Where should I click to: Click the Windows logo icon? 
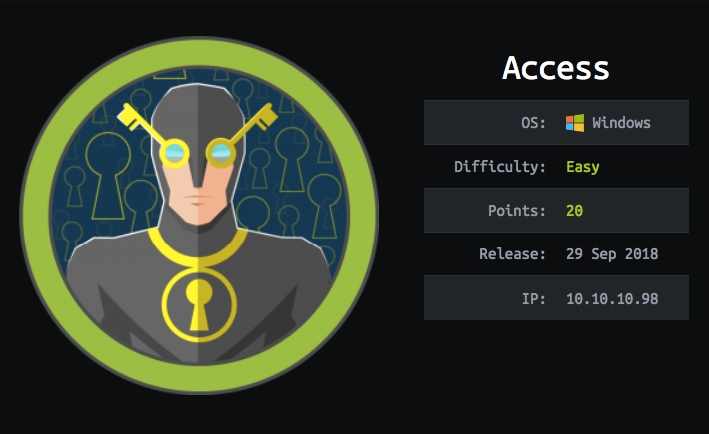pyautogui.click(x=575, y=123)
